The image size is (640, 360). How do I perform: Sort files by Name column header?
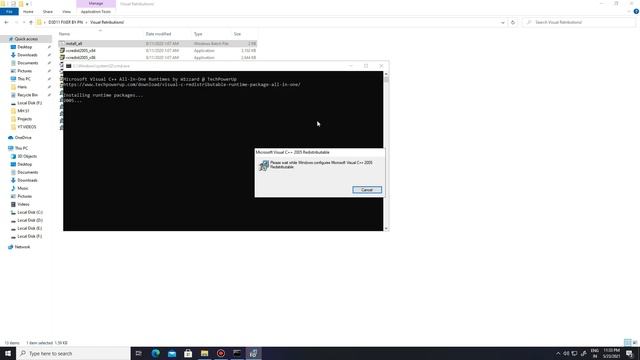[64, 34]
